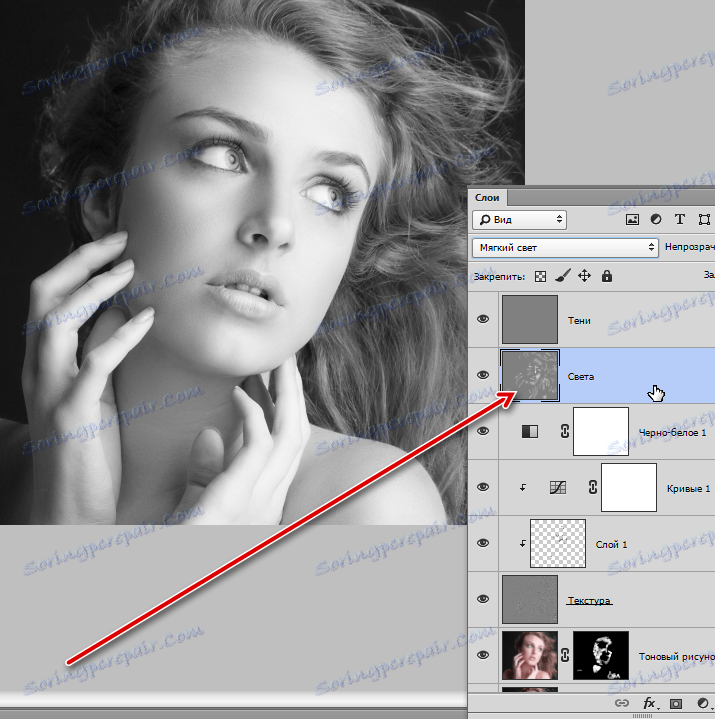715x719 pixels.
Task: Open the new adjustment layer menu
Action: (701, 703)
